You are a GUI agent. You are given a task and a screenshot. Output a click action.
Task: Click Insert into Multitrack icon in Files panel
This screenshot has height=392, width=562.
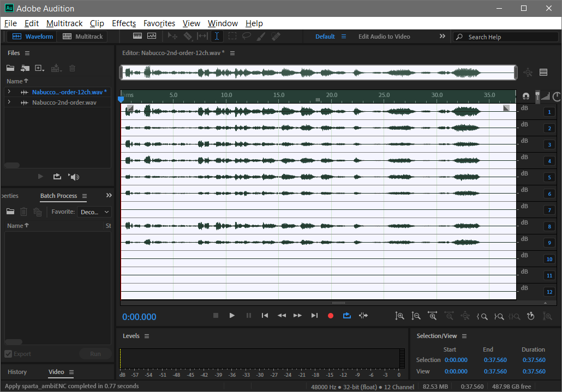pyautogui.click(x=56, y=68)
